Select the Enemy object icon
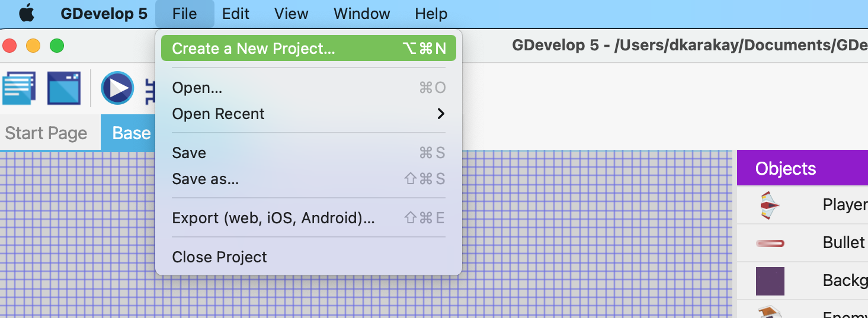The width and height of the screenshot is (868, 318). tap(770, 312)
